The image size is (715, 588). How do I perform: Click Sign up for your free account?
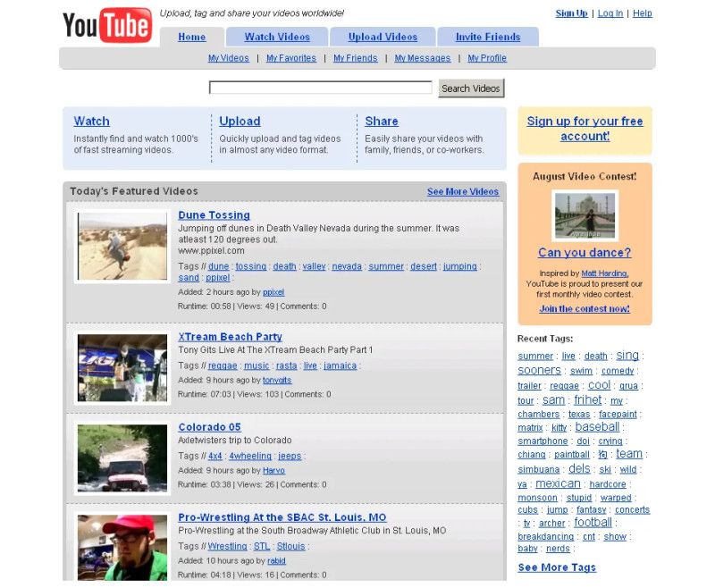(585, 129)
